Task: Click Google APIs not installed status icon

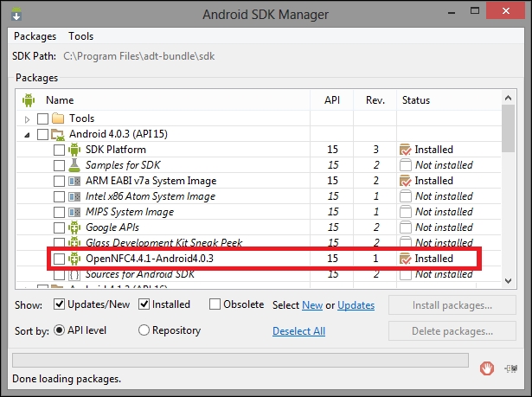Action: [x=406, y=227]
